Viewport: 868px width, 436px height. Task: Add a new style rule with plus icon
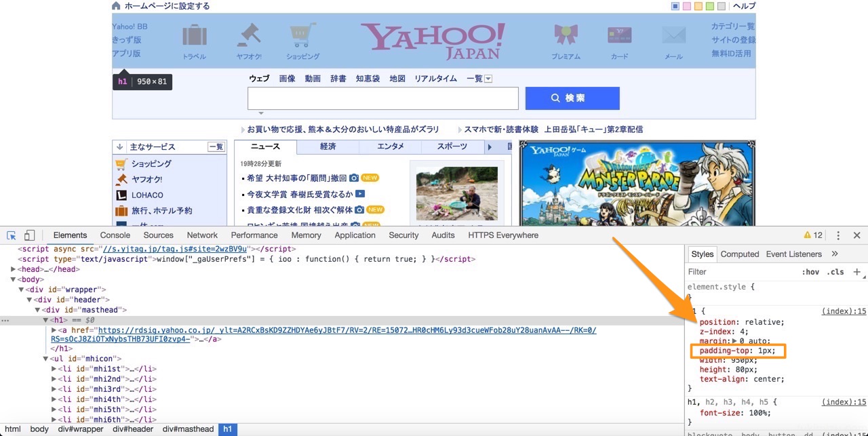(x=856, y=272)
